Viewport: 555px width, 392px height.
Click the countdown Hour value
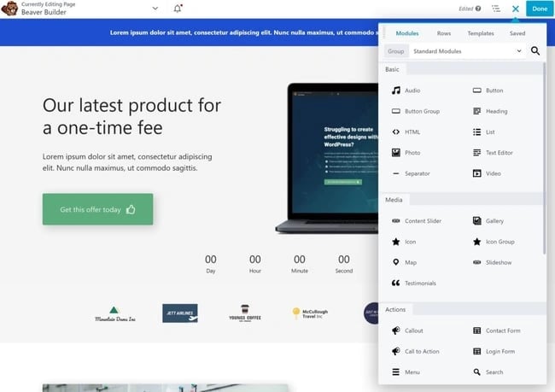pyautogui.click(x=254, y=260)
